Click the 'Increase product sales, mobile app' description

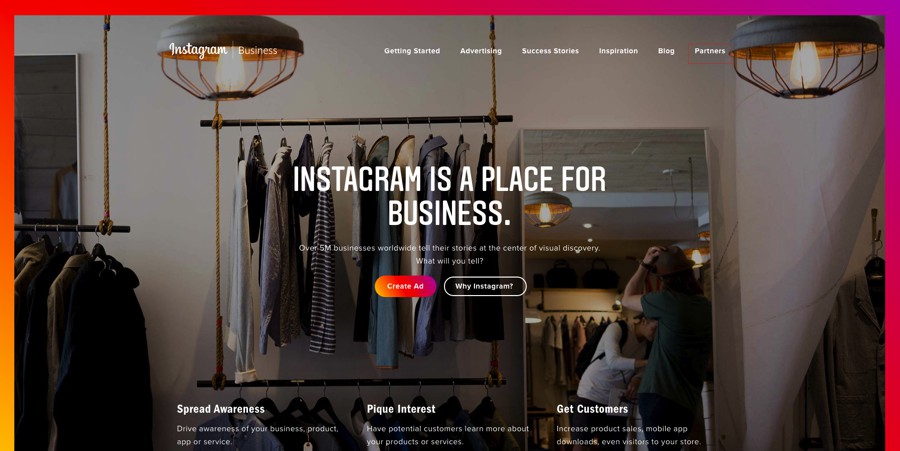(629, 435)
